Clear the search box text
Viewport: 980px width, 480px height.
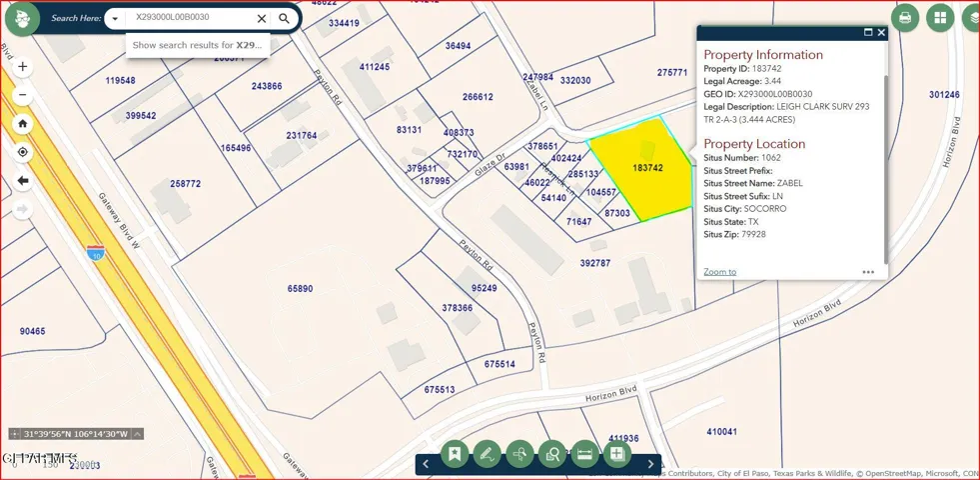pyautogui.click(x=262, y=19)
